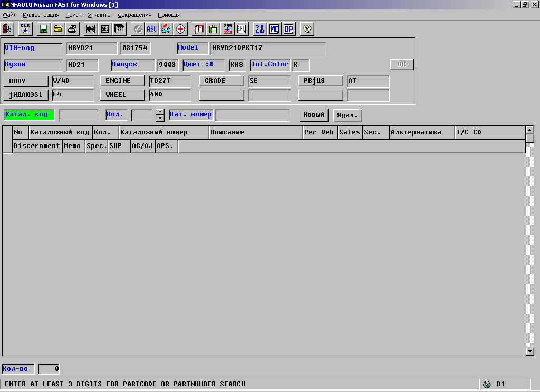Click the car illustration icon

pos(166,29)
